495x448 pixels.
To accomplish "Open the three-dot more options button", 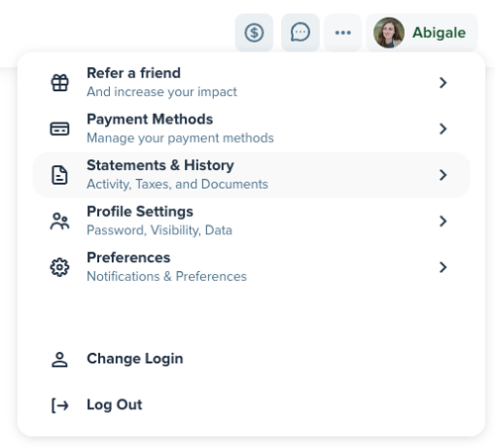I will click(x=343, y=33).
